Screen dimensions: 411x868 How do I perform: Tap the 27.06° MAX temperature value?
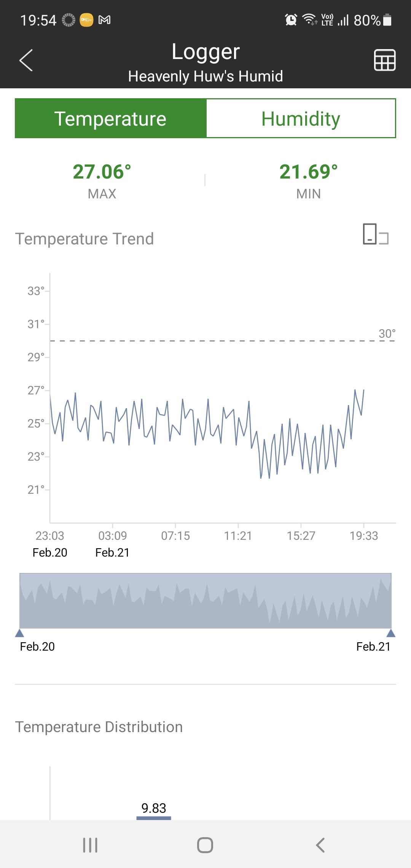(x=102, y=172)
